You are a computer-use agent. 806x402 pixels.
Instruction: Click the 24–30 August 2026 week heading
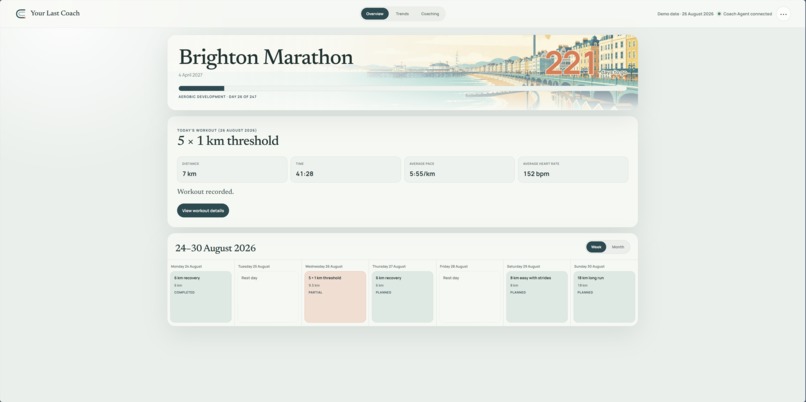coord(215,248)
